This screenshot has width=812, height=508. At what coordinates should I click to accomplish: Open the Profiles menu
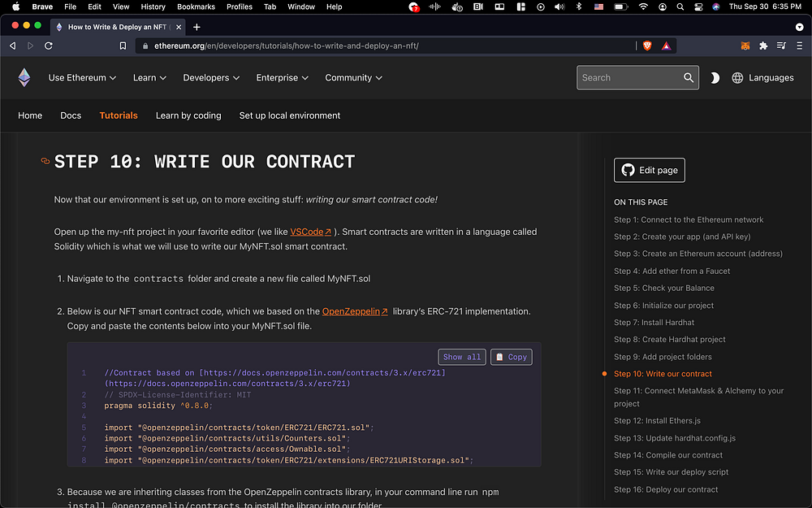240,7
